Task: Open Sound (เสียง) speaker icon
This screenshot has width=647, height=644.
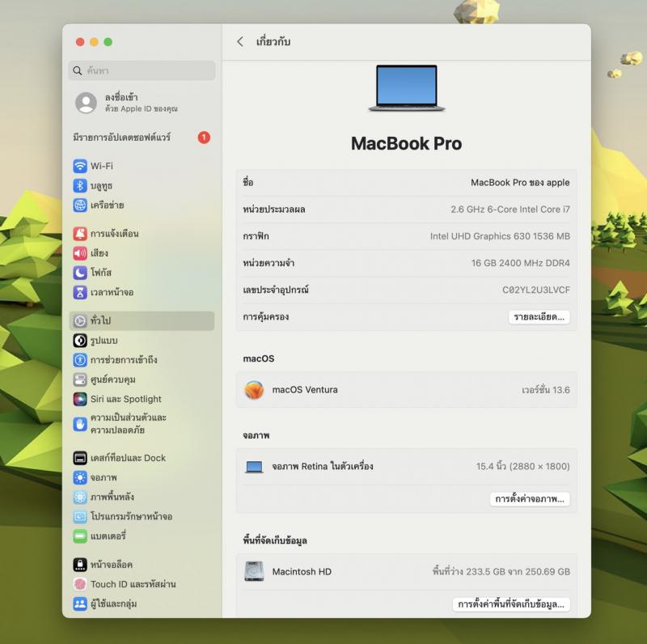Action: [x=80, y=252]
